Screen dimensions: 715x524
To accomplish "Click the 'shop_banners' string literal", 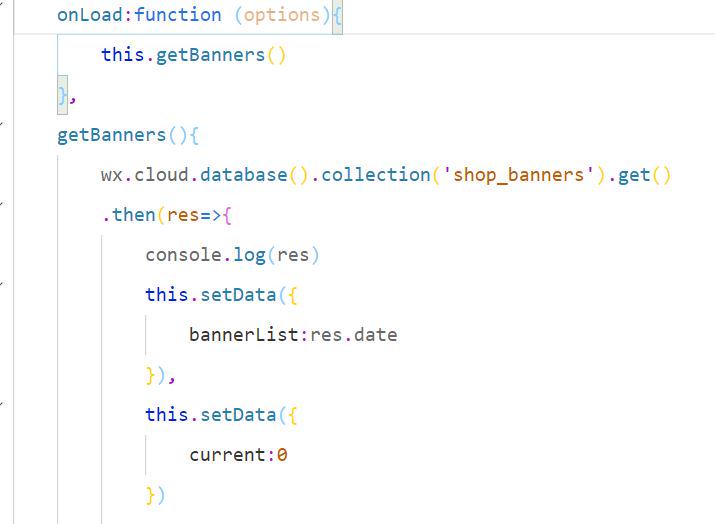I will tap(518, 175).
